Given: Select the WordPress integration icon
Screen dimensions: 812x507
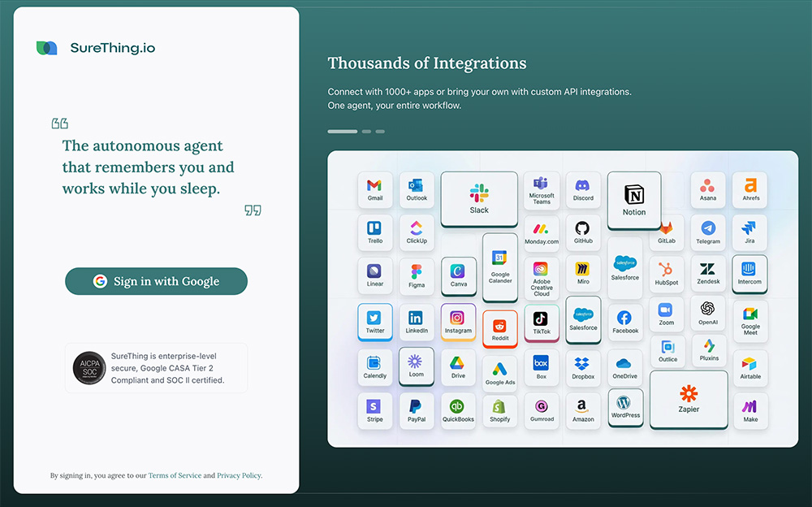Looking at the screenshot, I should 625,406.
